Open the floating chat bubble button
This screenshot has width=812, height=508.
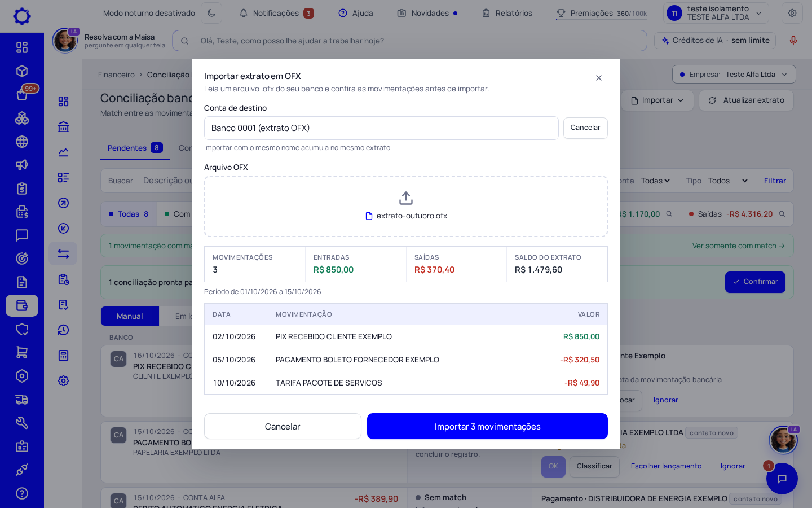(782, 479)
